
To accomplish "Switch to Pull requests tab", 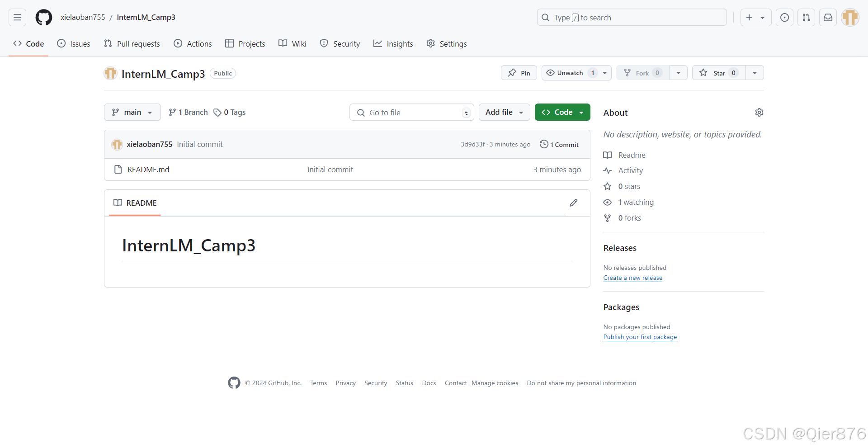I will (x=132, y=44).
